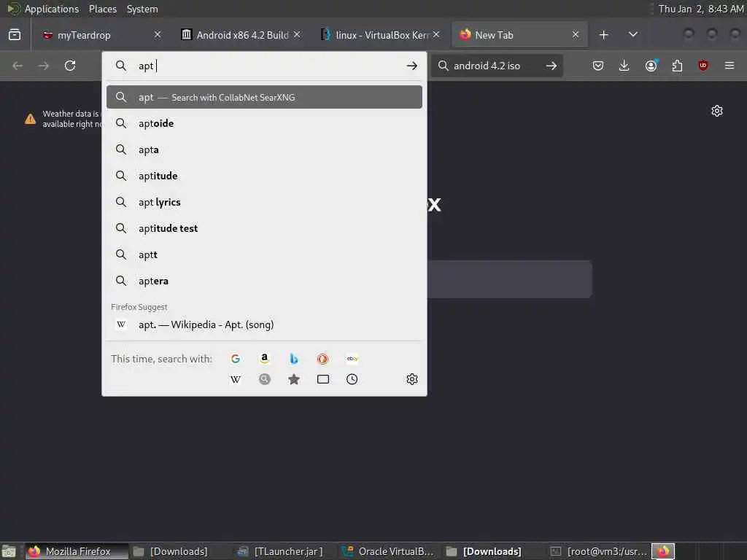The height and width of the screenshot is (560, 747).
Task: Search history using the clock icon
Action: 352,379
